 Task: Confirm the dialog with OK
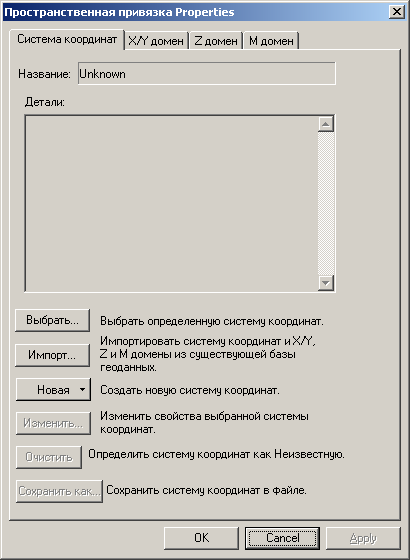pos(201,538)
